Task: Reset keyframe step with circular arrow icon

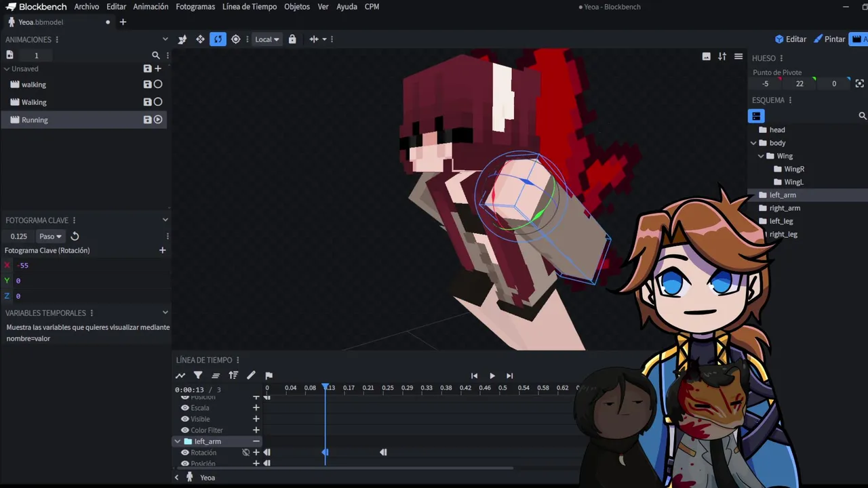Action: click(75, 237)
